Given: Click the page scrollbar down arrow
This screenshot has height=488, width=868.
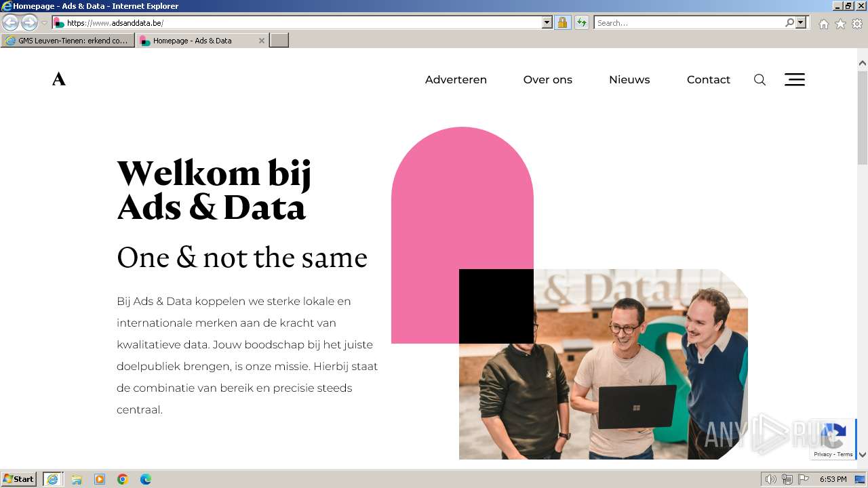Looking at the screenshot, I should (x=863, y=455).
